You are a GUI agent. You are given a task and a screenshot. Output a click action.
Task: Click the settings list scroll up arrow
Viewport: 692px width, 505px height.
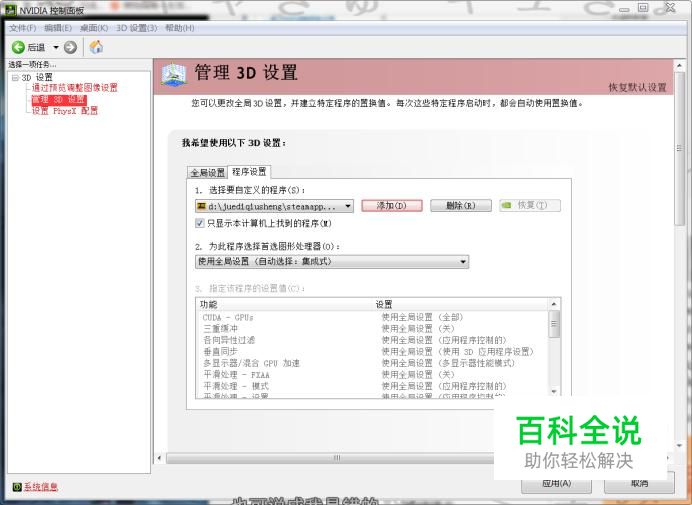pos(554,304)
